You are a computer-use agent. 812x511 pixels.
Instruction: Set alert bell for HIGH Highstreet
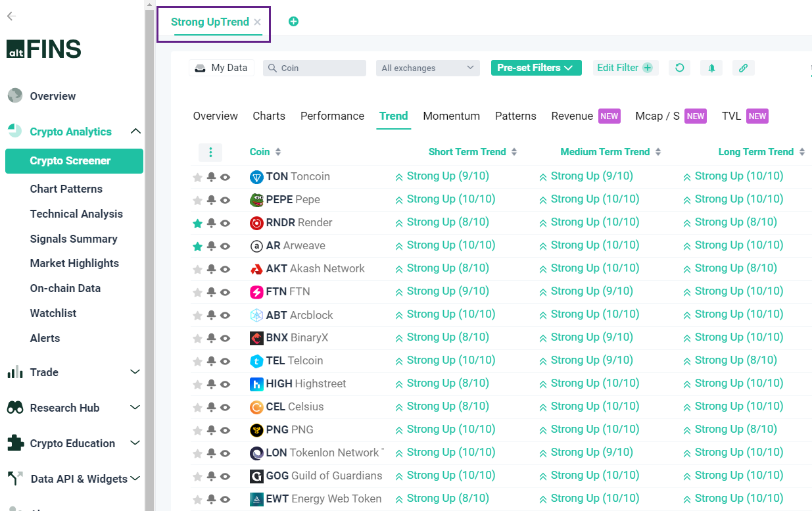tap(211, 384)
